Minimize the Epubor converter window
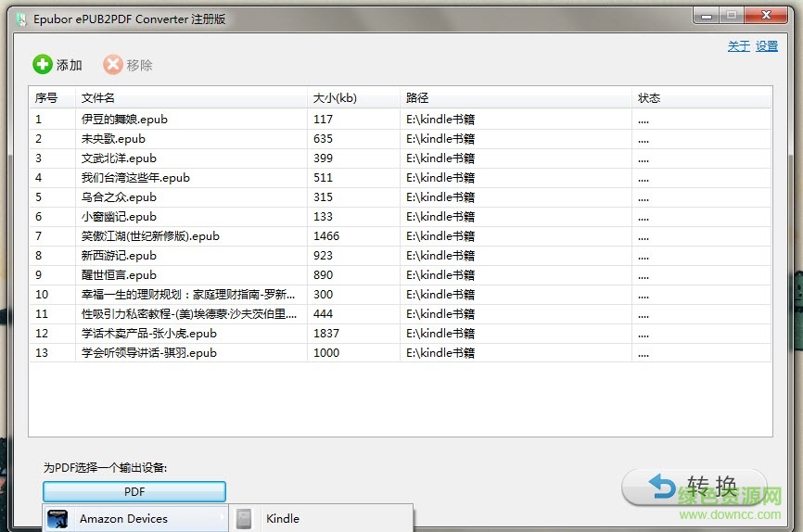Image resolution: width=803 pixels, height=532 pixels. coord(707,16)
